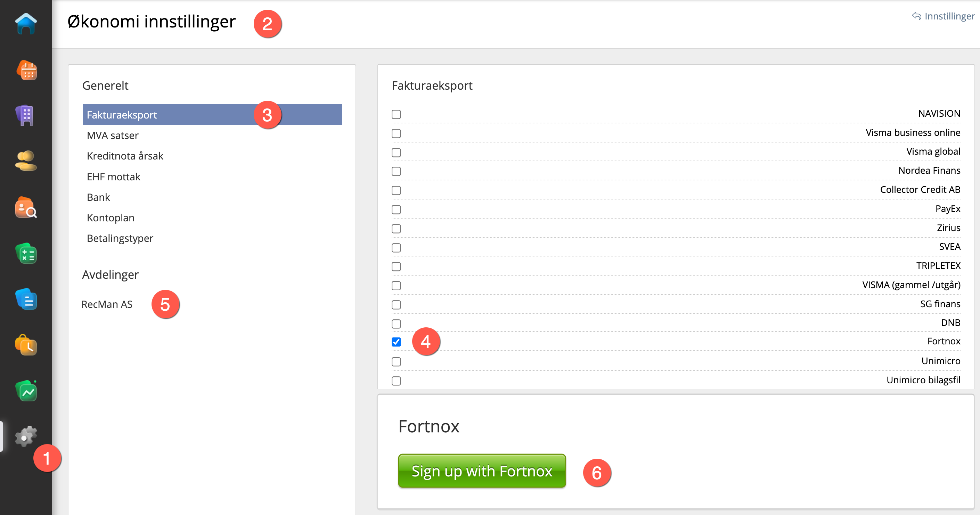Screen dimensions: 980x515
Task: Open the bag with clock icon
Action: (26, 345)
